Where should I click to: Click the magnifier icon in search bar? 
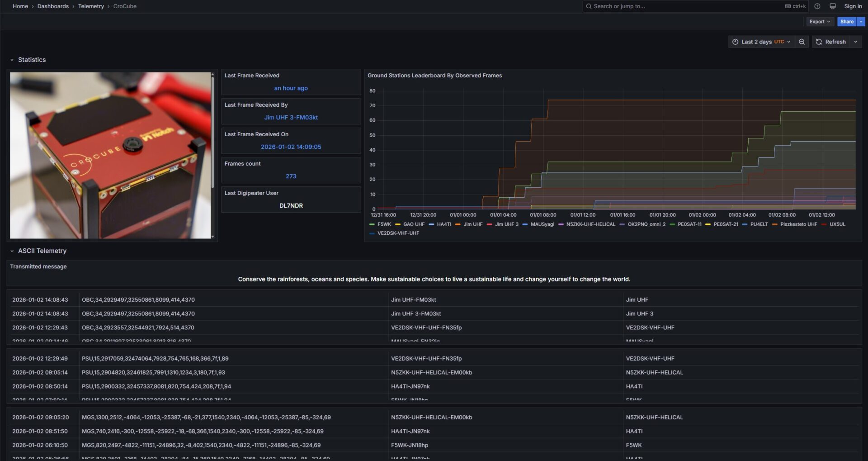point(589,6)
